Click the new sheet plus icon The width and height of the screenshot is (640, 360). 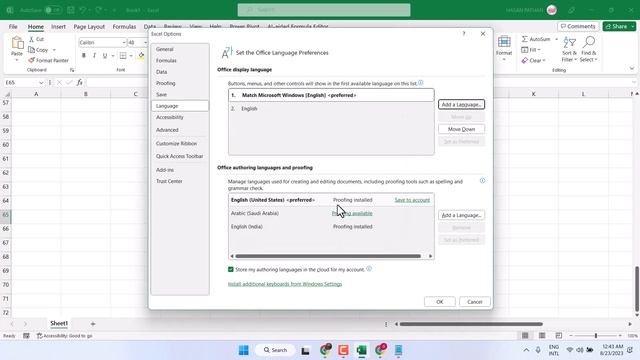point(93,324)
